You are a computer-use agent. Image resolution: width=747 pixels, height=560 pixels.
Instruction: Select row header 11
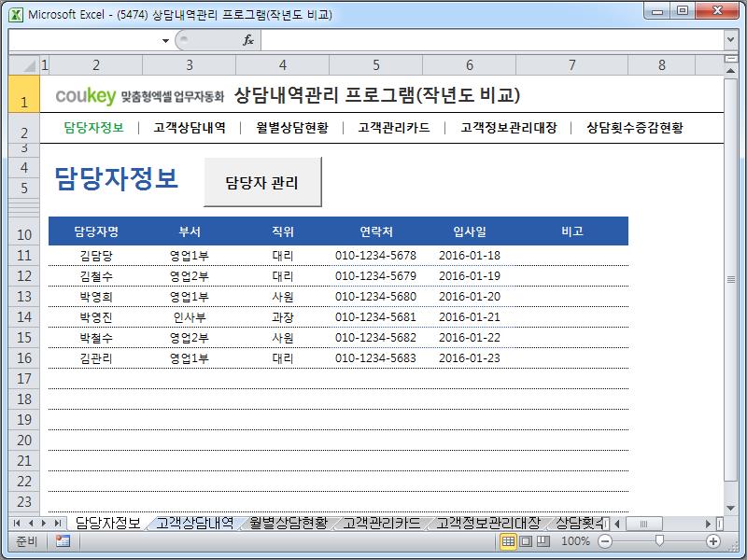pyautogui.click(x=24, y=255)
